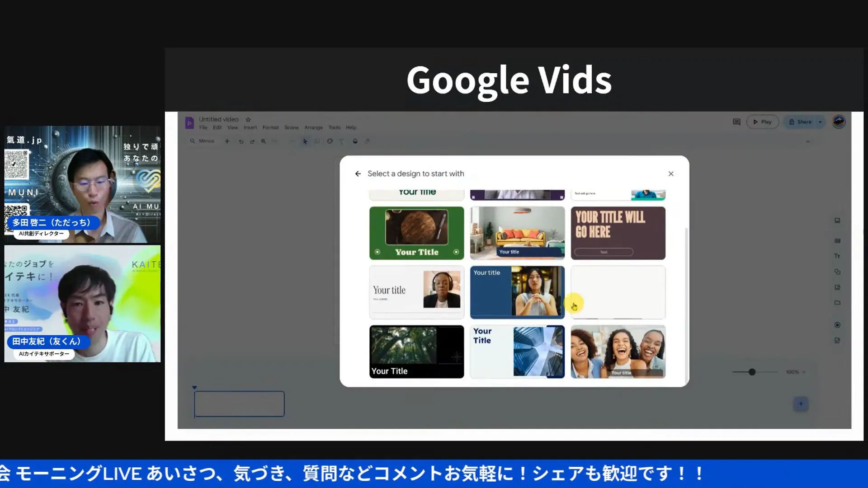The image size is (868, 488).
Task: Open the Arrange menu
Action: [313, 127]
